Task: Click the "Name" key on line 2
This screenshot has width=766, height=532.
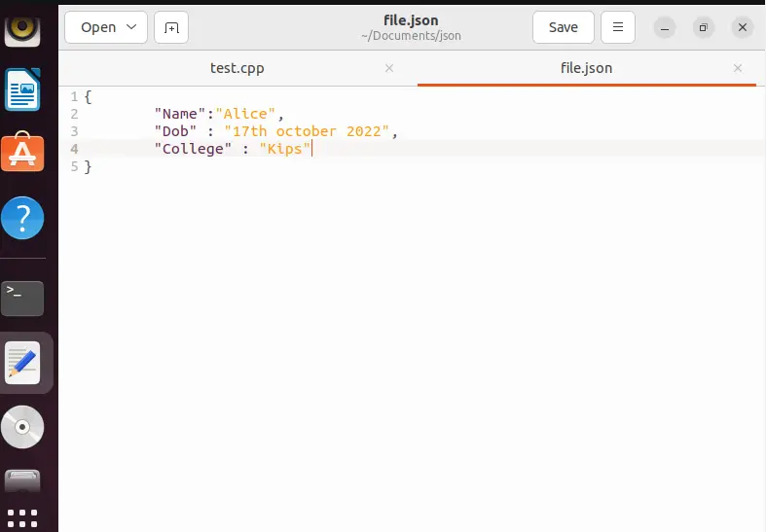Action: click(x=180, y=114)
